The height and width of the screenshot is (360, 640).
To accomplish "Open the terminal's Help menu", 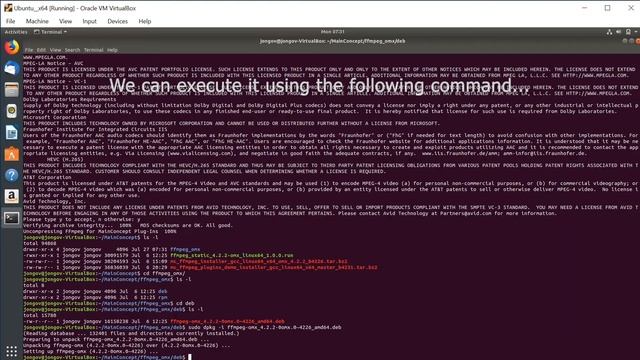I will pyautogui.click(x=112, y=50).
